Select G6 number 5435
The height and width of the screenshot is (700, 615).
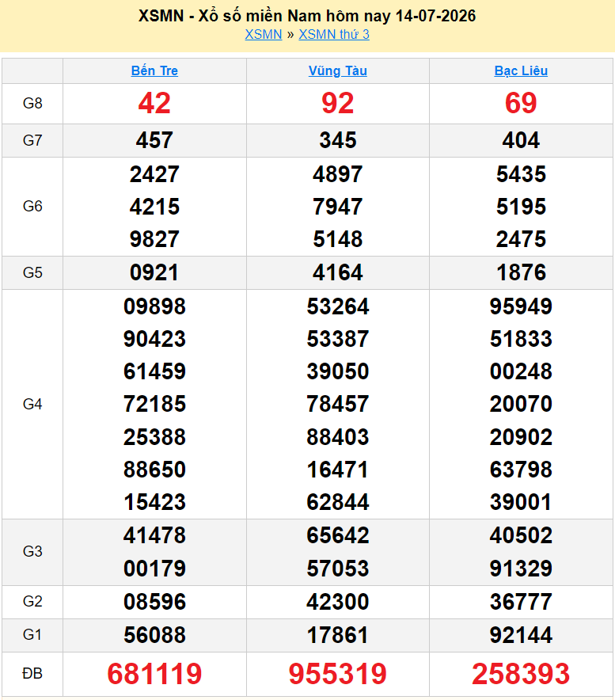521,174
